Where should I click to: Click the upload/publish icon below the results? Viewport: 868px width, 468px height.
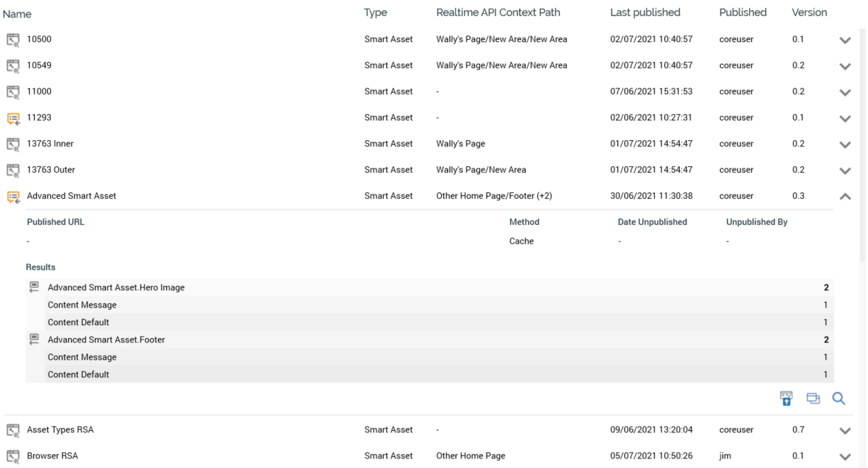[x=786, y=398]
